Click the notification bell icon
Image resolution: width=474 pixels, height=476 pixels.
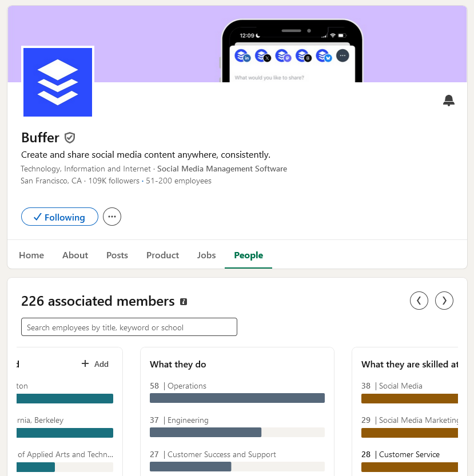[x=448, y=101]
